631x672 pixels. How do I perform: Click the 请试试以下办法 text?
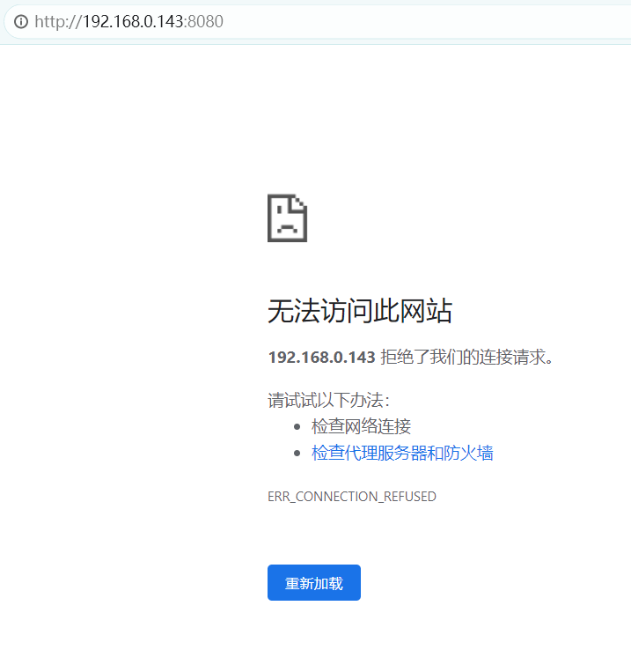pos(328,400)
